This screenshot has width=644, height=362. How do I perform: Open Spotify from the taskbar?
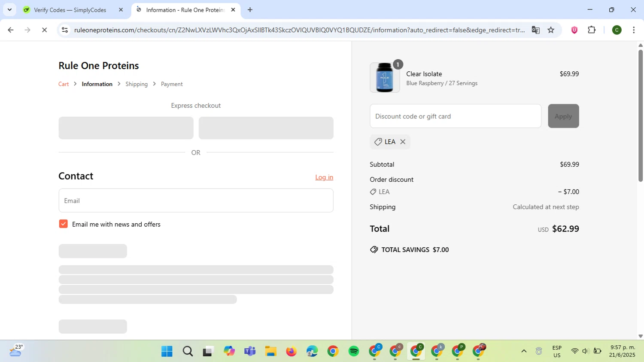pyautogui.click(x=354, y=351)
